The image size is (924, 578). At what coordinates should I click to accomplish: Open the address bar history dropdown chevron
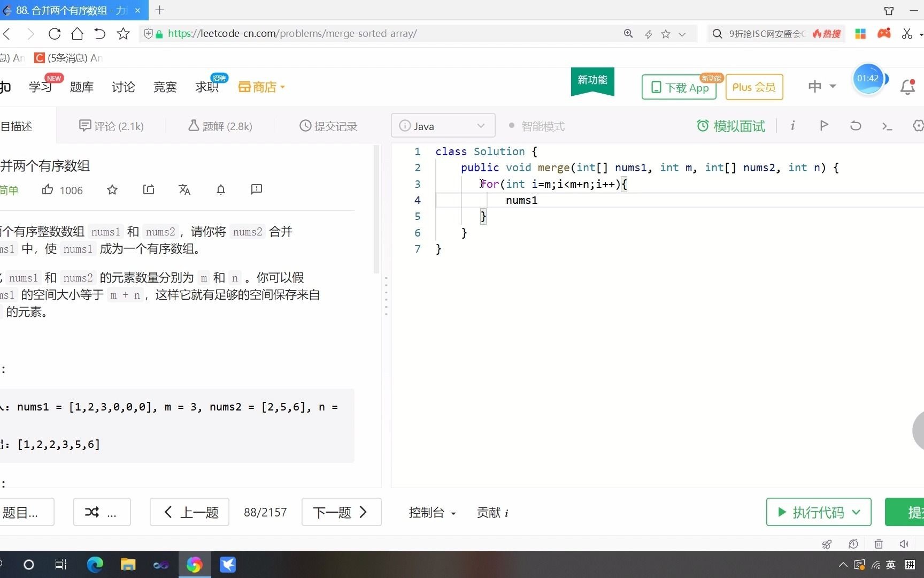tap(682, 34)
